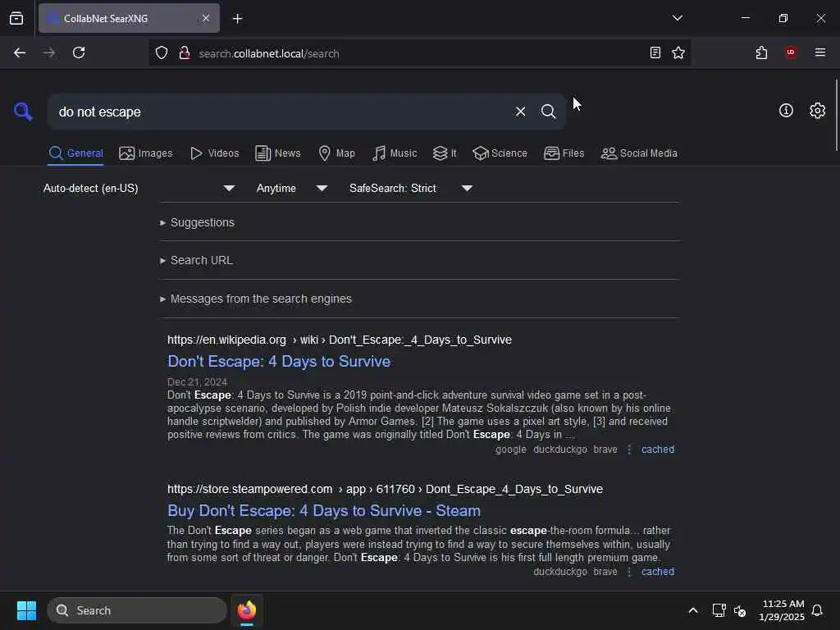Switch to the News tab
The width and height of the screenshot is (840, 630).
[278, 153]
